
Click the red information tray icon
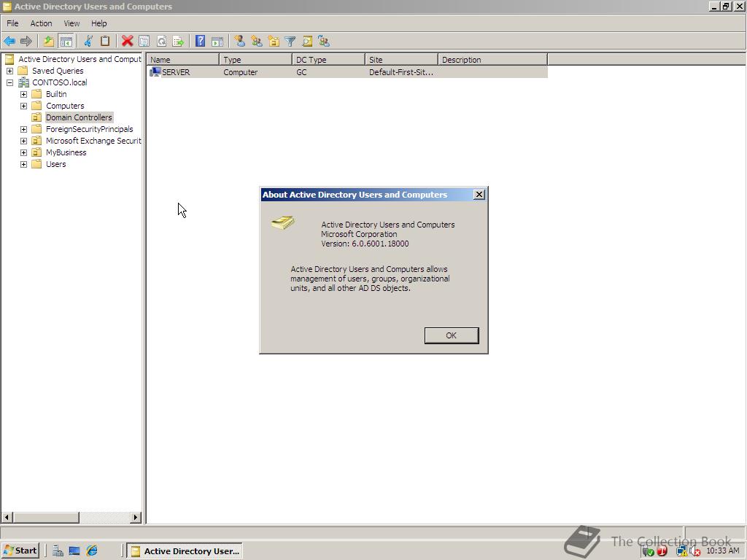662,551
